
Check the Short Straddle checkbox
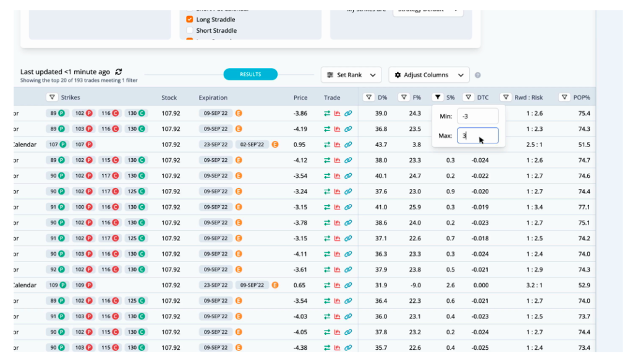pyautogui.click(x=189, y=30)
